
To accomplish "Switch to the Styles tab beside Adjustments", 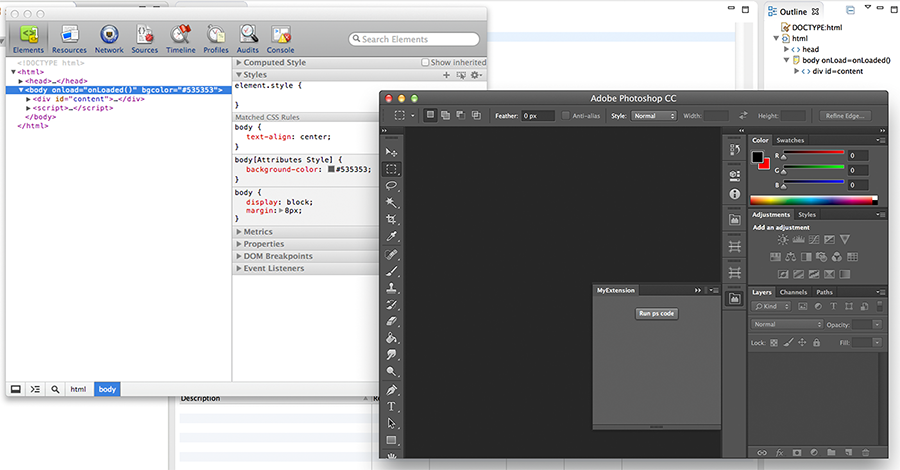I will pos(806,215).
